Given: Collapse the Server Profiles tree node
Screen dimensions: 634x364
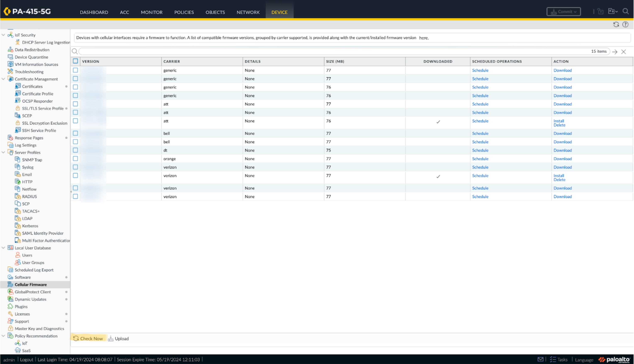Looking at the screenshot, I should click(x=4, y=152).
